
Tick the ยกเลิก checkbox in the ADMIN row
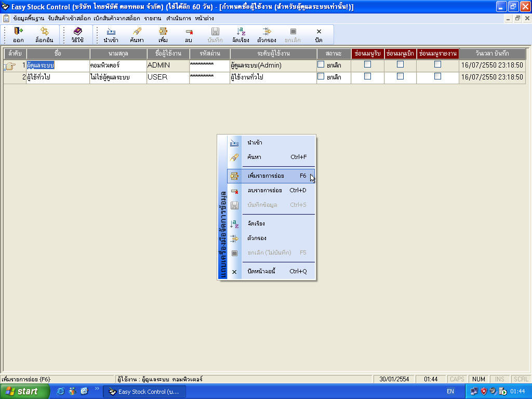click(321, 65)
